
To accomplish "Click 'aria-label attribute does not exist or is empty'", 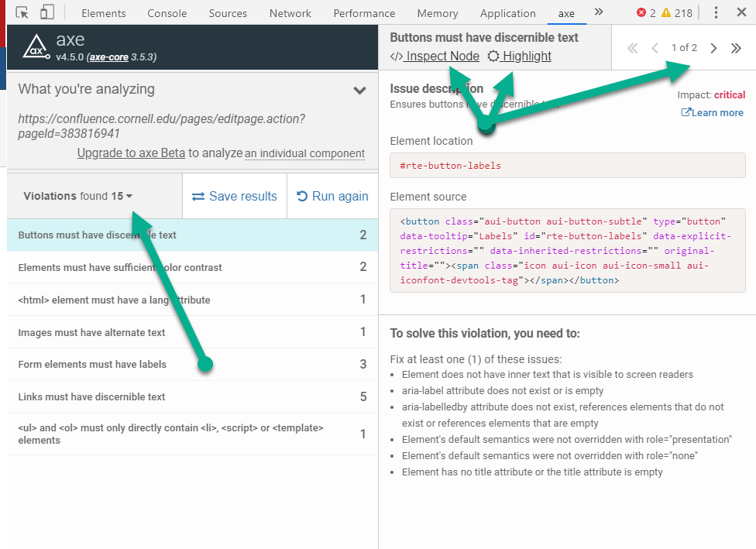I will pos(503,390).
